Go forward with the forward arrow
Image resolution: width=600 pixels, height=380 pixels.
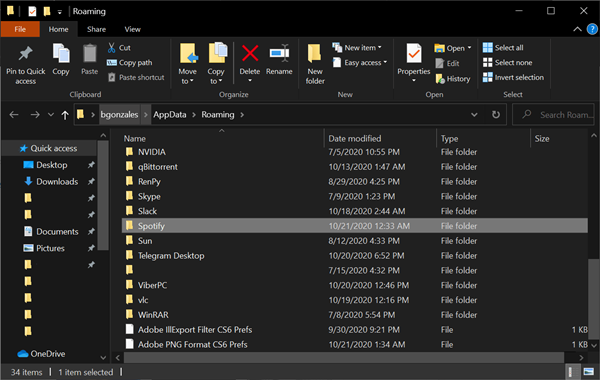point(35,114)
